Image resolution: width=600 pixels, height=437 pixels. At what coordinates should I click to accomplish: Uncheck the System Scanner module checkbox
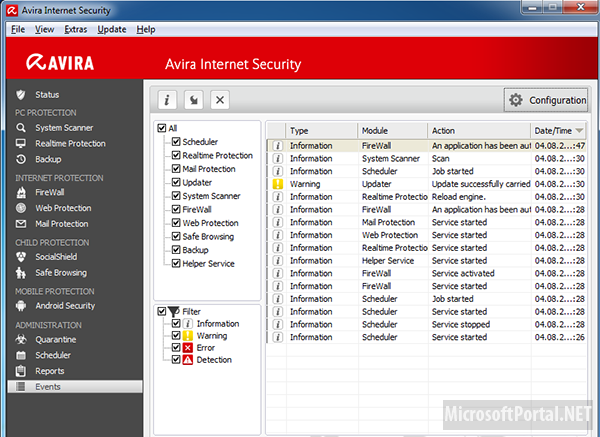tap(176, 196)
